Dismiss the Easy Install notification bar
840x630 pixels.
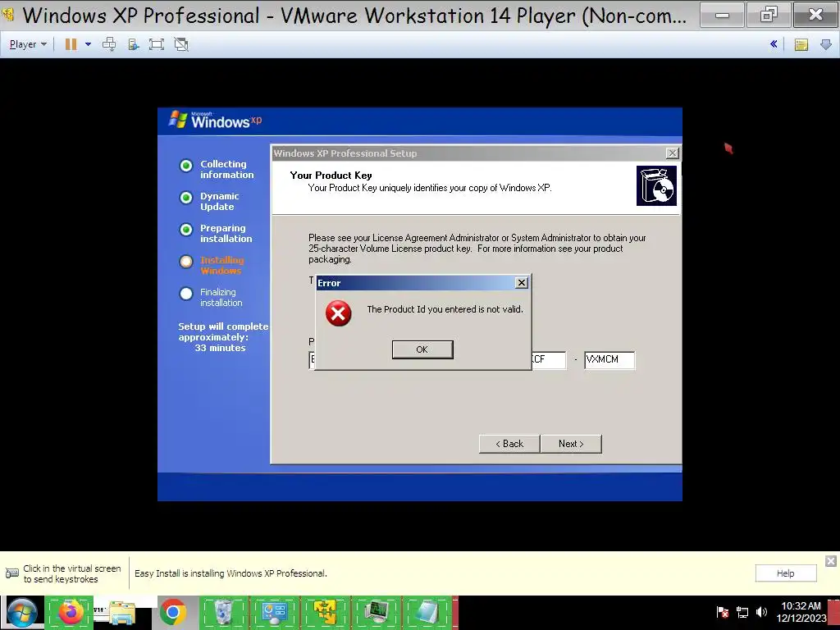click(x=831, y=561)
